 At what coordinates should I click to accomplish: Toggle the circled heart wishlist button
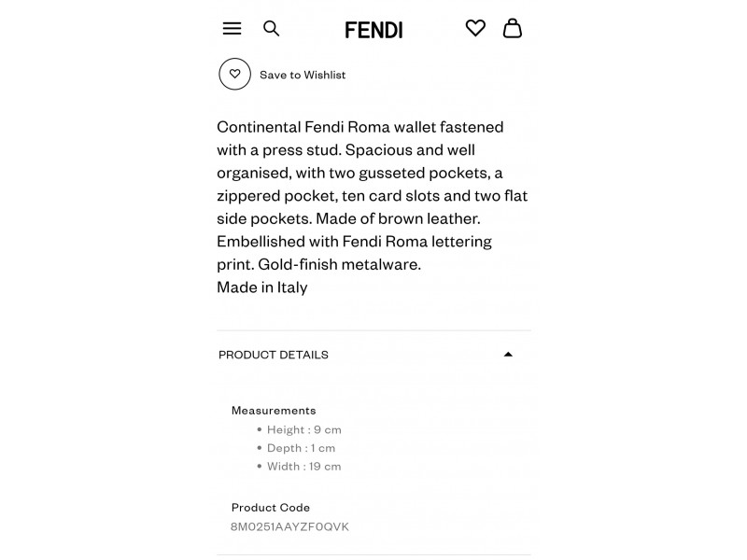[x=235, y=75]
